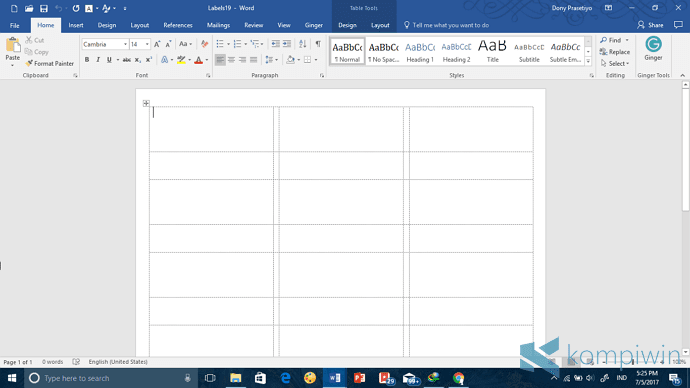
Task: Launch Microsoft Edge from the taskbar
Action: click(x=285, y=378)
